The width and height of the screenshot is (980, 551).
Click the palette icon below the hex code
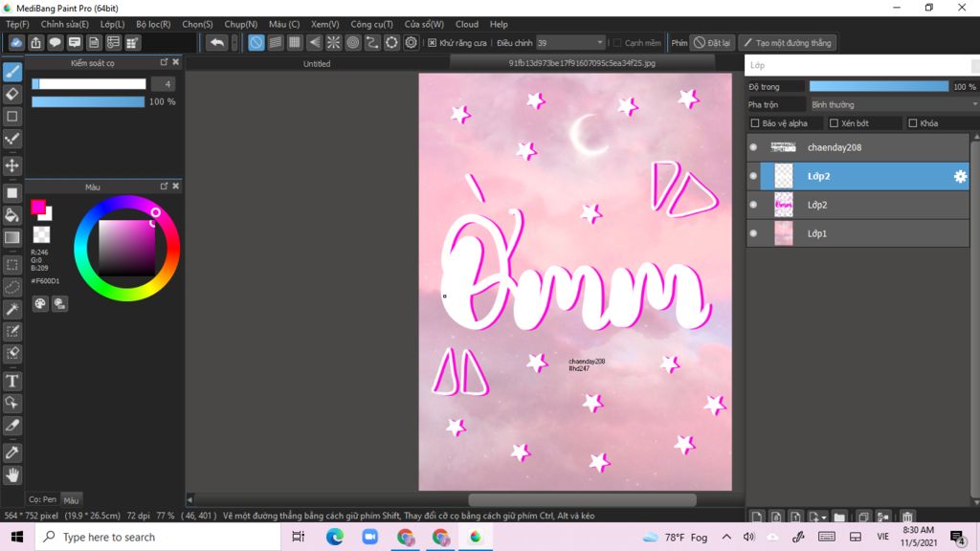40,303
